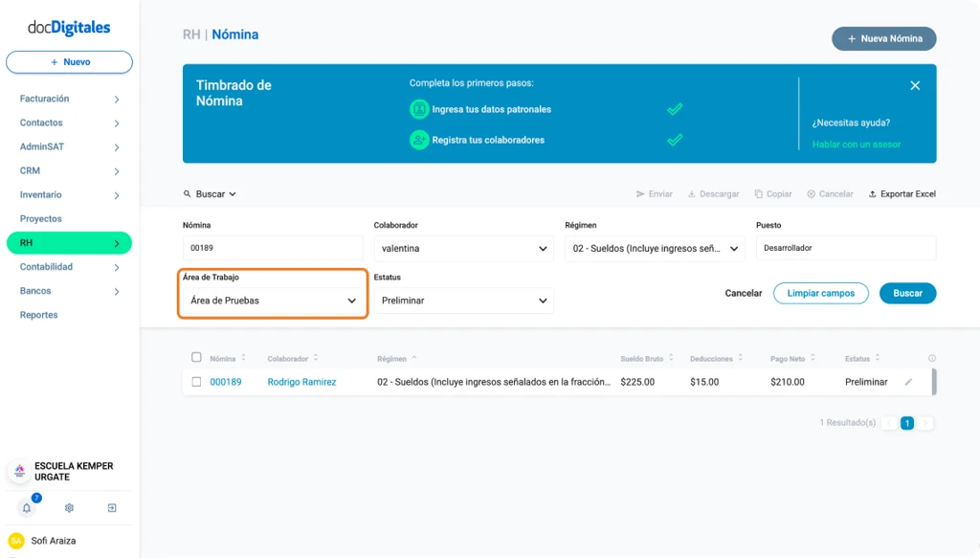Sort by Nómina column arrows
The image size is (980, 558).
[244, 358]
